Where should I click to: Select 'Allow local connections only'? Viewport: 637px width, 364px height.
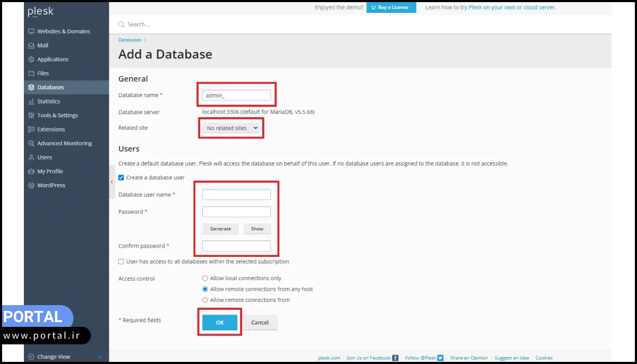click(x=205, y=278)
